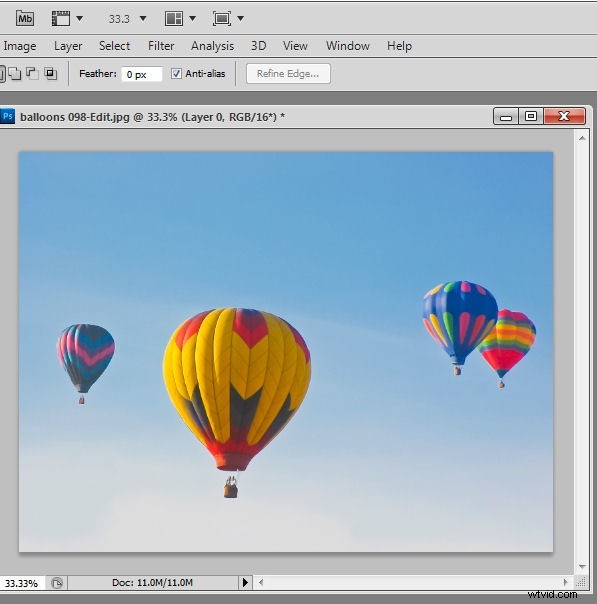This screenshot has width=597, height=604.
Task: Open the Layer menu
Action: [x=68, y=46]
